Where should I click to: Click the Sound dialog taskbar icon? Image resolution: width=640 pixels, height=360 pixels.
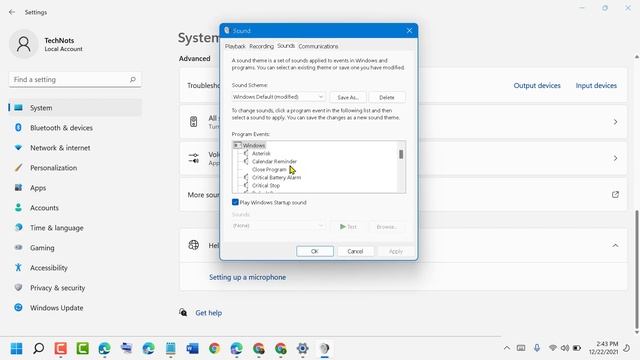coord(324,349)
